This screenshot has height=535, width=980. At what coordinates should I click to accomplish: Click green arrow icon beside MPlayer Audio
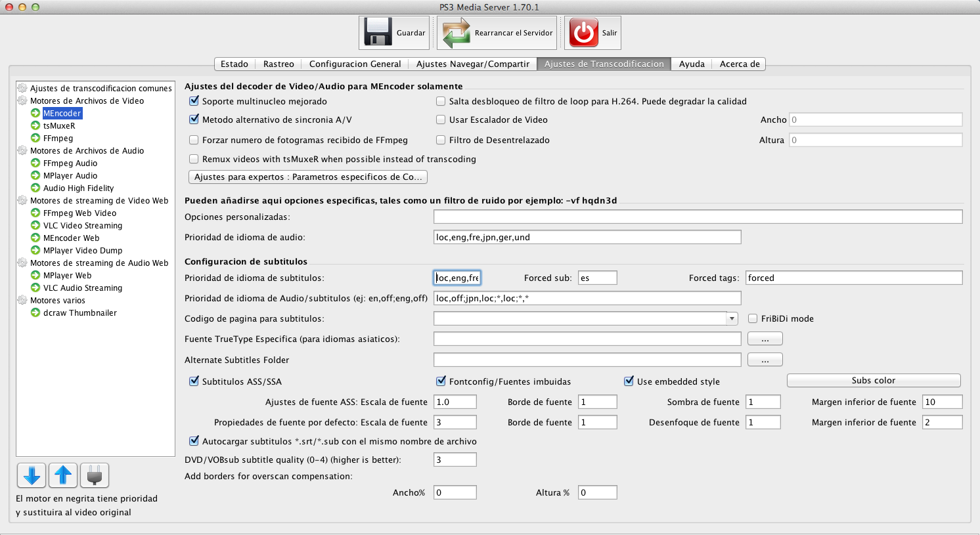(36, 175)
